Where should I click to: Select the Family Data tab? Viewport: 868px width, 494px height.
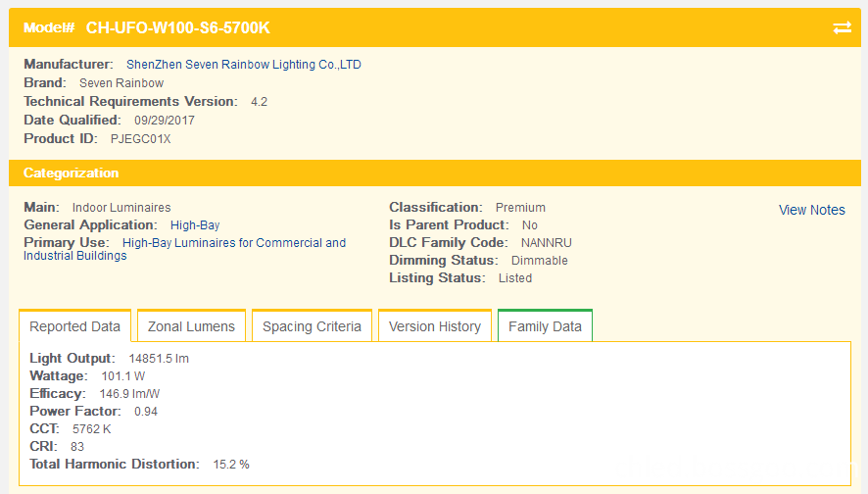click(x=545, y=326)
